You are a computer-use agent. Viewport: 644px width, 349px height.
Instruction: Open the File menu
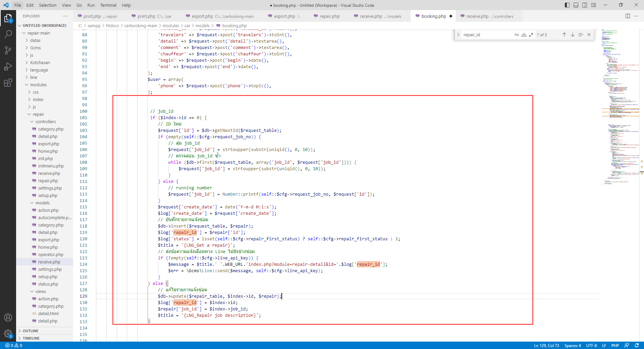tap(18, 5)
